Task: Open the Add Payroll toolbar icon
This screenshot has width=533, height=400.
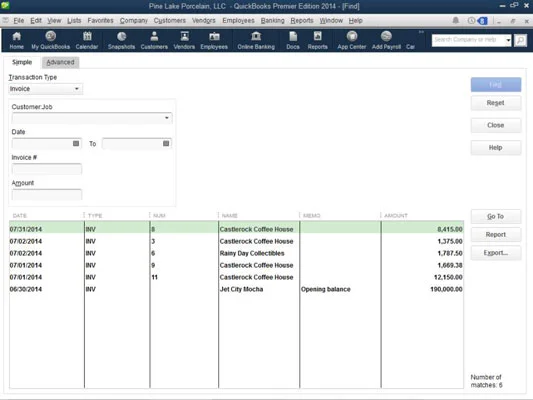Action: click(x=386, y=40)
